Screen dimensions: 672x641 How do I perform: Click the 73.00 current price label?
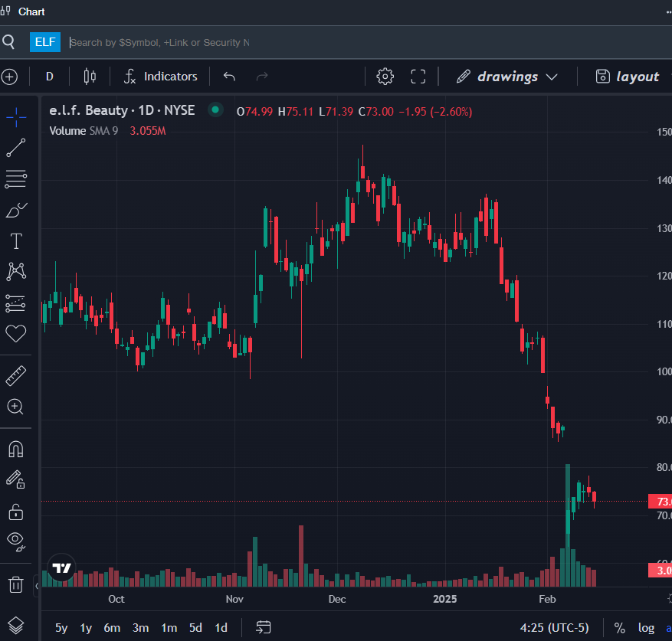tap(660, 502)
